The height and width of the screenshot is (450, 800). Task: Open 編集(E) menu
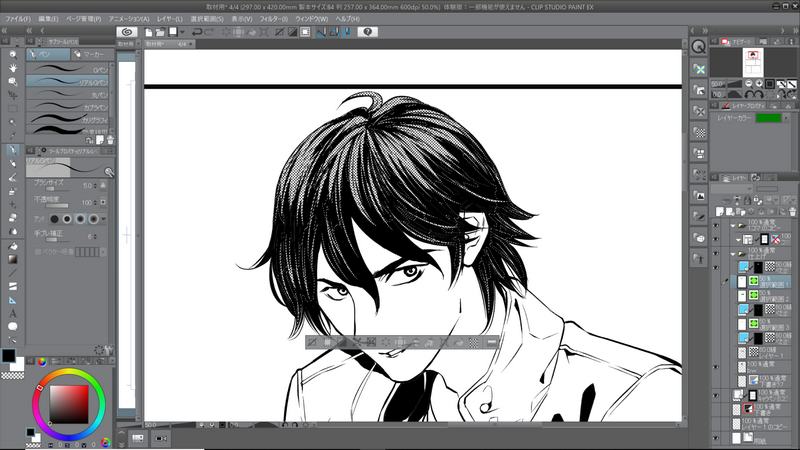(x=48, y=19)
